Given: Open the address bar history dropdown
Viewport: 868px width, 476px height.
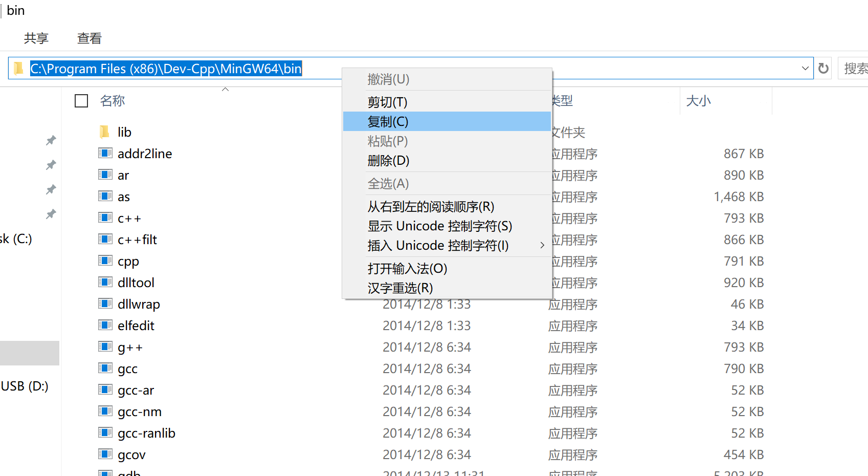Looking at the screenshot, I should (805, 68).
